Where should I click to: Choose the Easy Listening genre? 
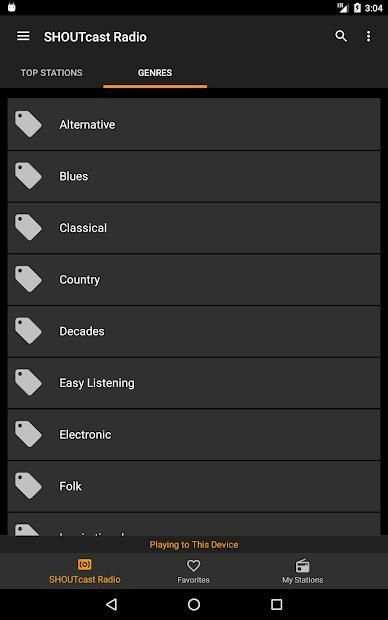194,383
